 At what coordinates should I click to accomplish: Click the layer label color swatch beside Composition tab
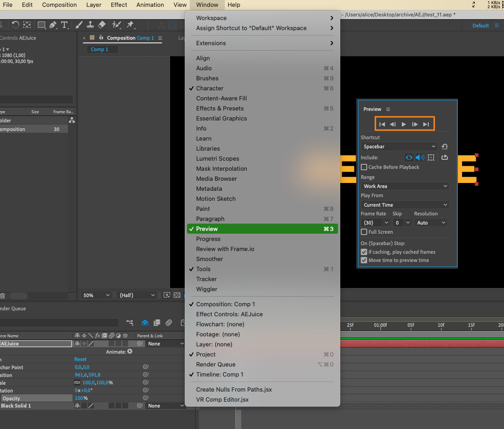click(92, 37)
